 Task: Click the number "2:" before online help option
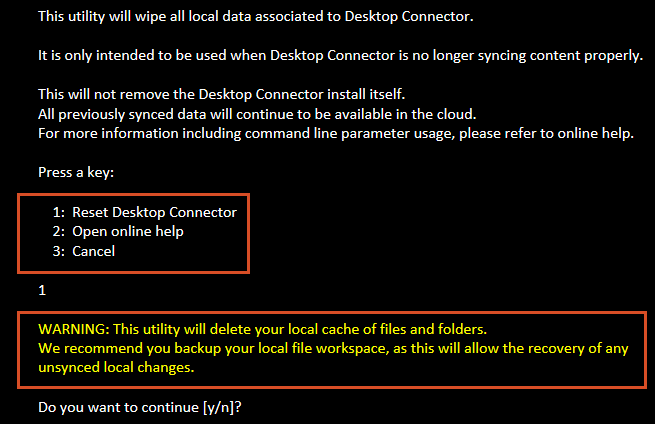tap(59, 232)
